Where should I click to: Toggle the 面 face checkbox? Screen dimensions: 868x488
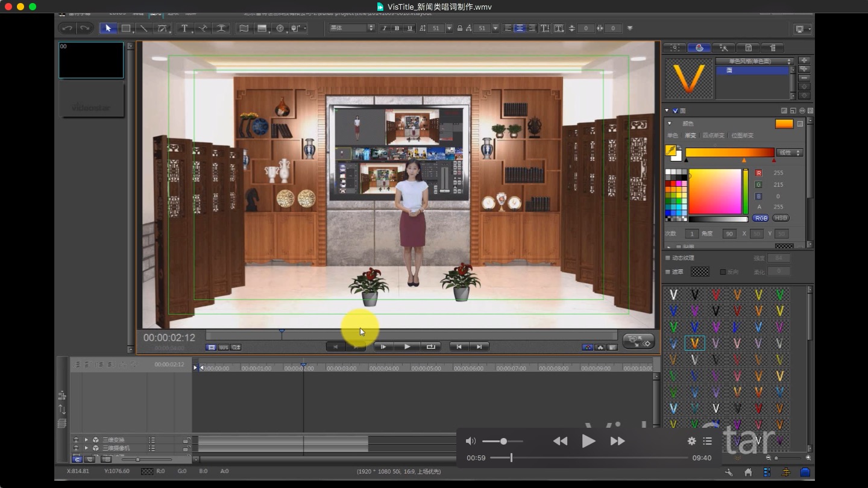point(675,111)
